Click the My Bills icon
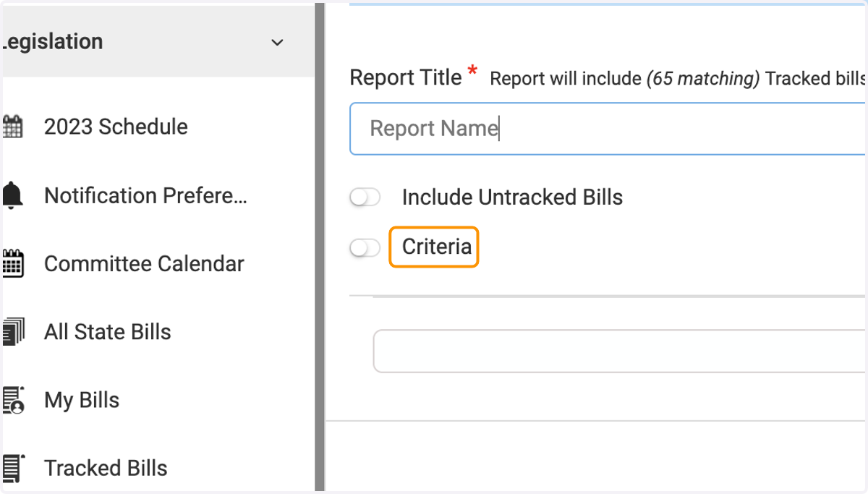The height and width of the screenshot is (494, 868). point(13,400)
